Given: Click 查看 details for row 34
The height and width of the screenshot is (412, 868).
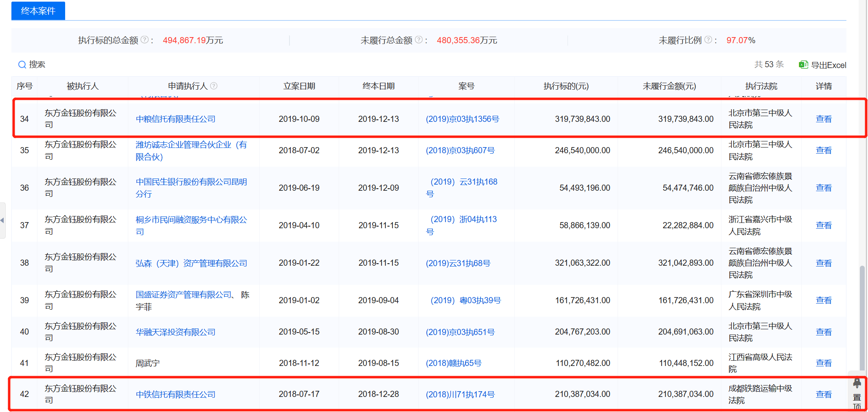Looking at the screenshot, I should pyautogui.click(x=824, y=119).
